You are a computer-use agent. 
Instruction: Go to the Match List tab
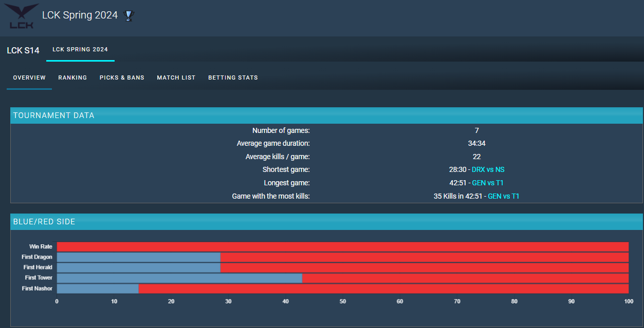pyautogui.click(x=176, y=78)
